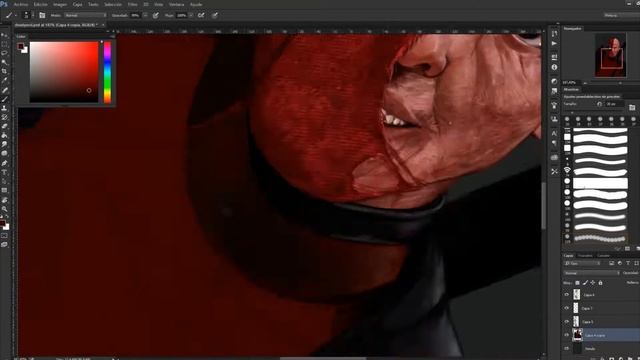The width and height of the screenshot is (640, 360).
Task: Open the Opacidad slider arrow
Action: point(145,15)
